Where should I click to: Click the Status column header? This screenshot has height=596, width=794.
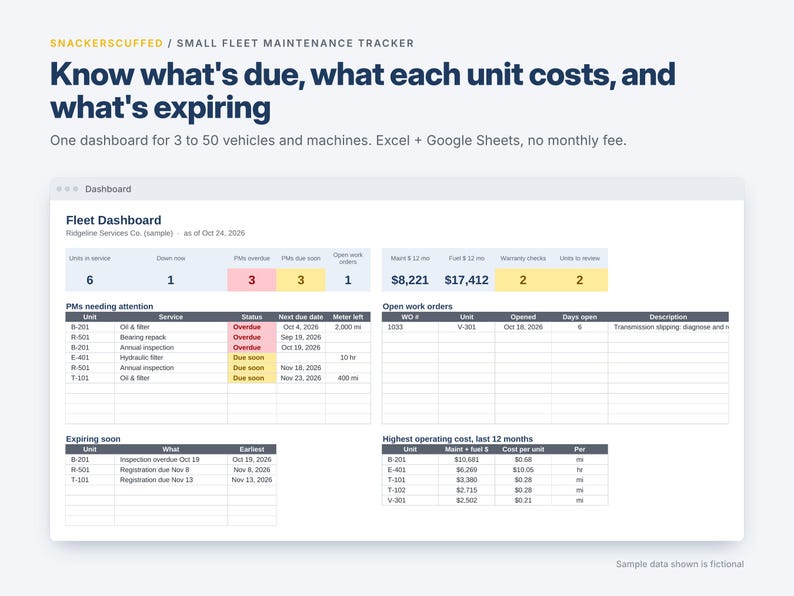coord(252,317)
